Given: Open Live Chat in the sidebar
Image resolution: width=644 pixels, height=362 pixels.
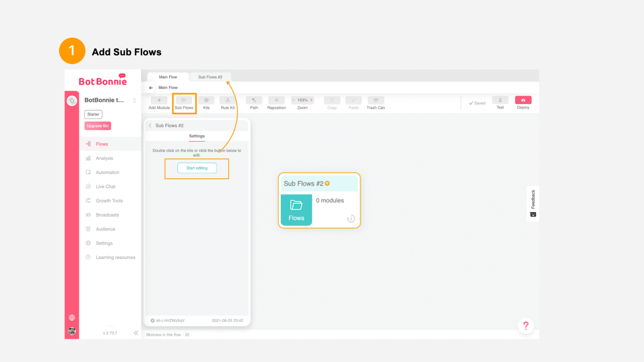Looking at the screenshot, I should pos(106,187).
